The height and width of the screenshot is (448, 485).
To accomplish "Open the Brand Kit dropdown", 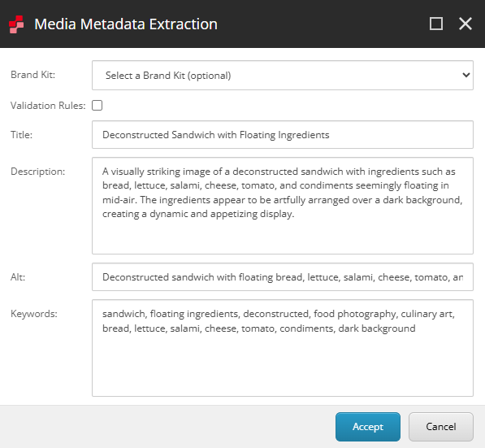I will coord(283,76).
